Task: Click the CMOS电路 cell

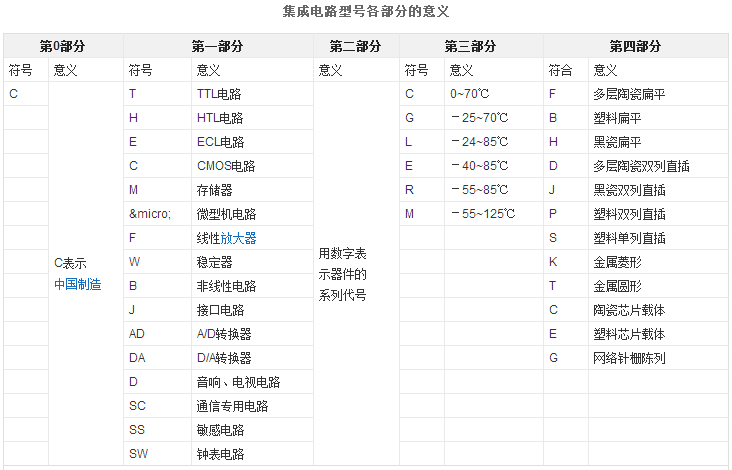Action: pos(252,166)
